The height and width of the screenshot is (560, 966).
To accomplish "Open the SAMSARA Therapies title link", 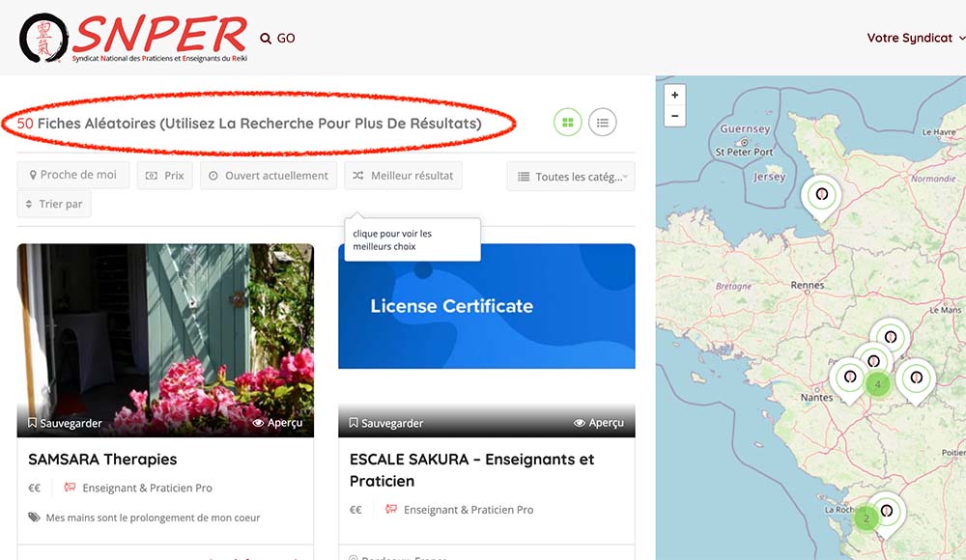I will (102, 460).
